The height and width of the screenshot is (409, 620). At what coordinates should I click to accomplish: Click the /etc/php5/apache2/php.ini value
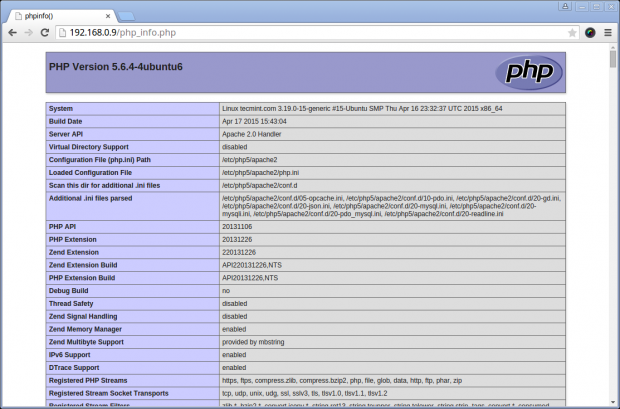tap(261, 172)
